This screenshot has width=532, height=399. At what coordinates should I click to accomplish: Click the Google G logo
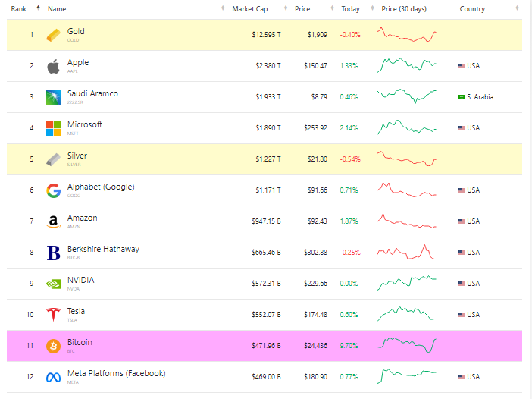[53, 190]
